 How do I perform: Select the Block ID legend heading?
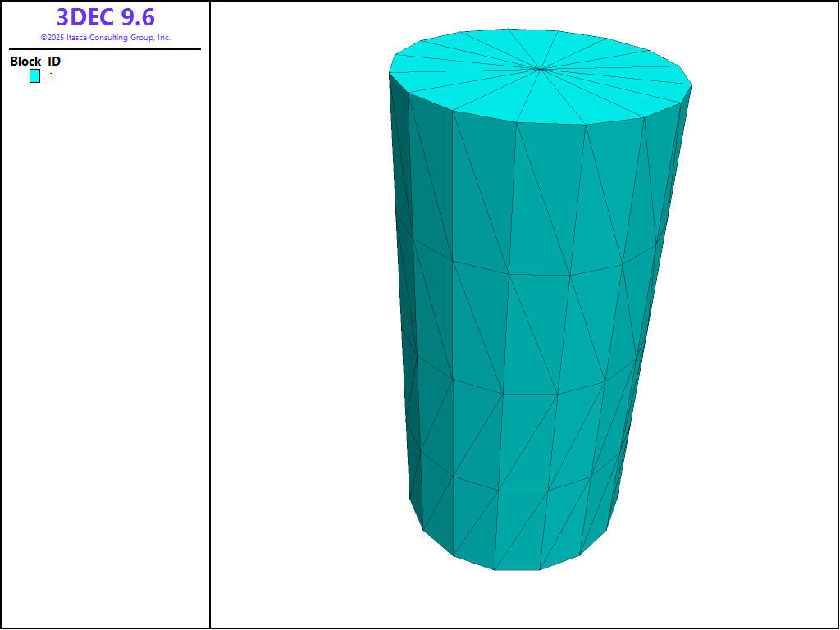[35, 62]
